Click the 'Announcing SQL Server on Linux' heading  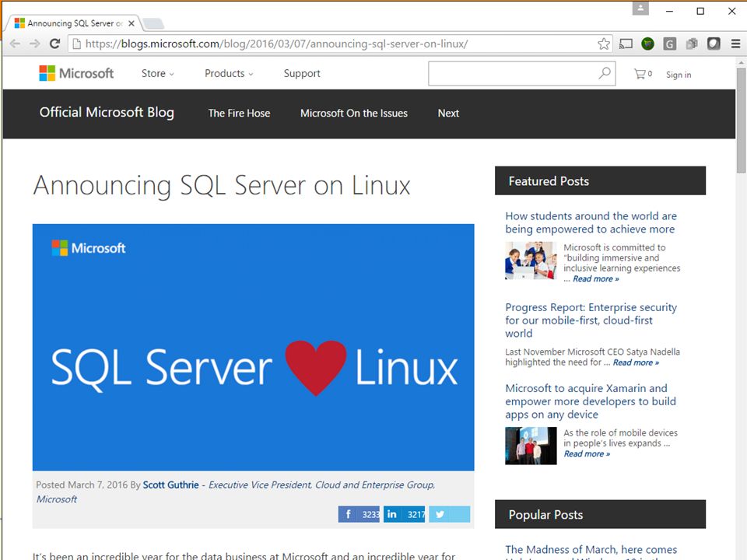pyautogui.click(x=222, y=185)
